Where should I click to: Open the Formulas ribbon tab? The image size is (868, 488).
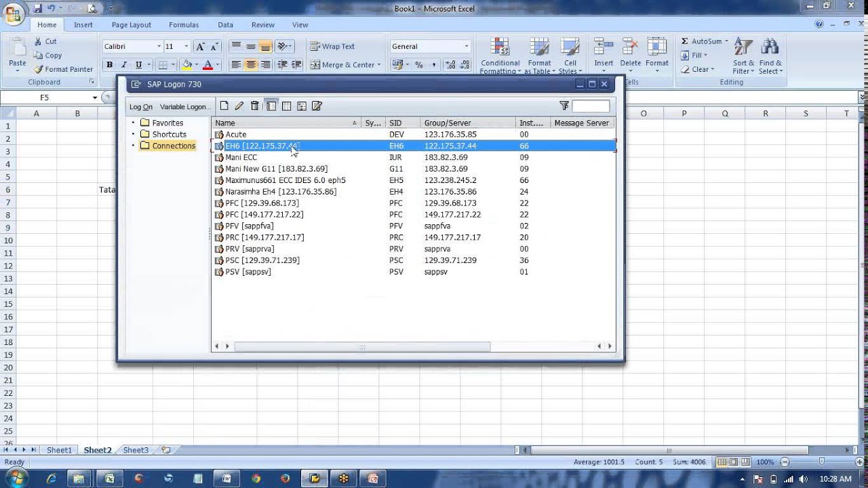tap(184, 25)
